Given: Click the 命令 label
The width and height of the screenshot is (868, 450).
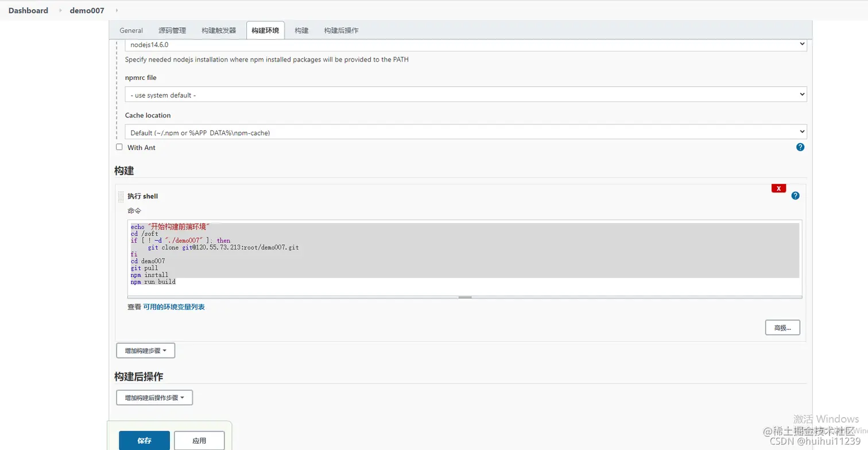Looking at the screenshot, I should pyautogui.click(x=134, y=211).
